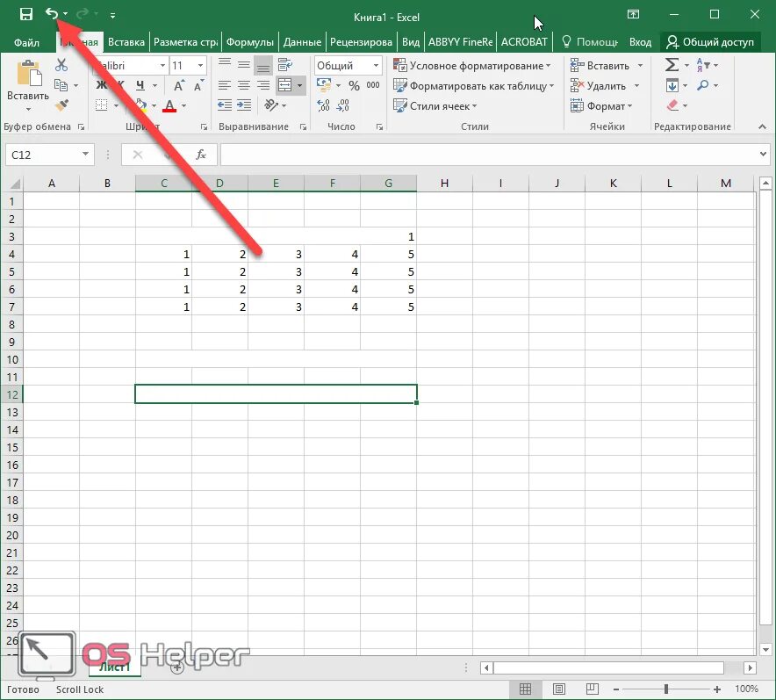Undo the last action
The height and width of the screenshot is (700, 776).
[52, 13]
